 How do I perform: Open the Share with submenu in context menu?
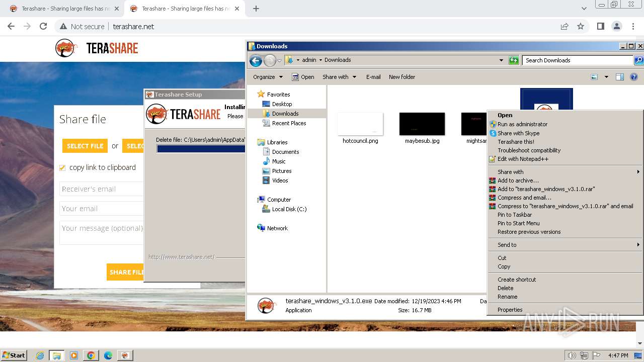[566, 172]
